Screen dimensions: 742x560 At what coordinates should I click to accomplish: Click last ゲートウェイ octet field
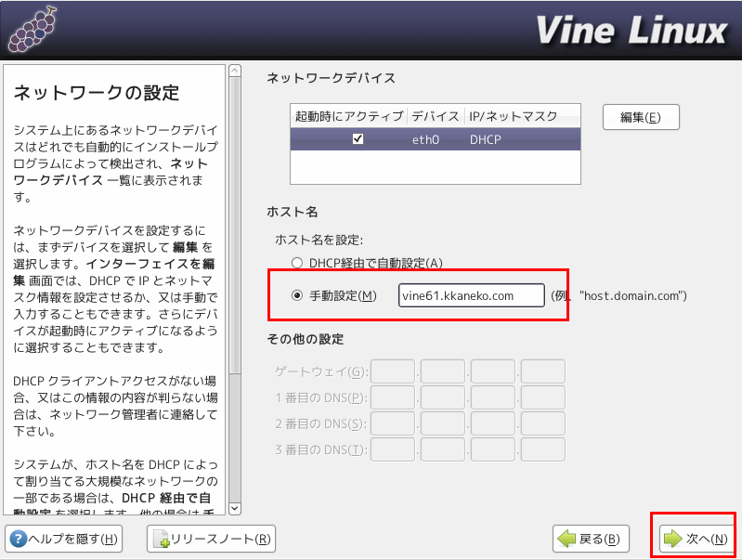[x=542, y=371]
